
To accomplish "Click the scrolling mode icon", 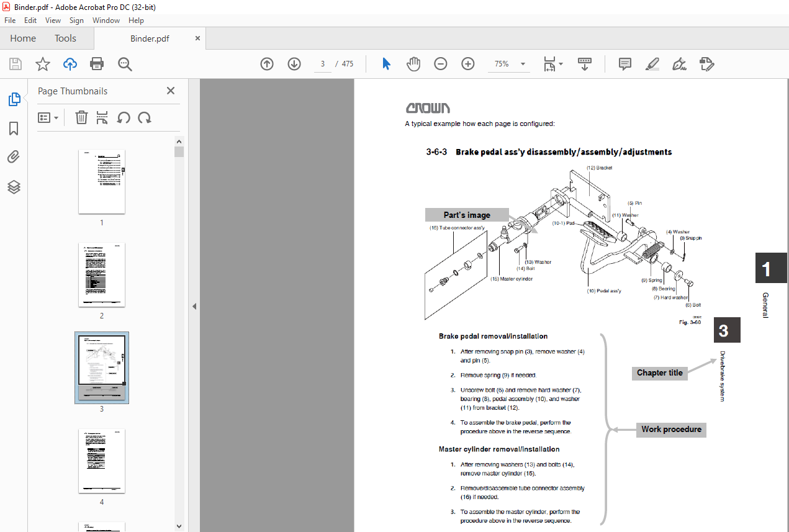I will coord(585,64).
